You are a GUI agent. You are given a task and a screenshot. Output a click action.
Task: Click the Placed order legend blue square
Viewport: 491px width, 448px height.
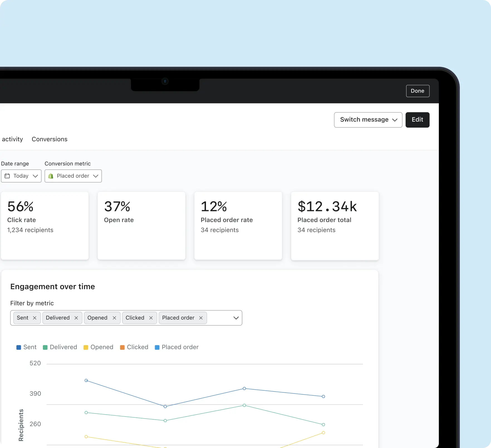click(157, 347)
